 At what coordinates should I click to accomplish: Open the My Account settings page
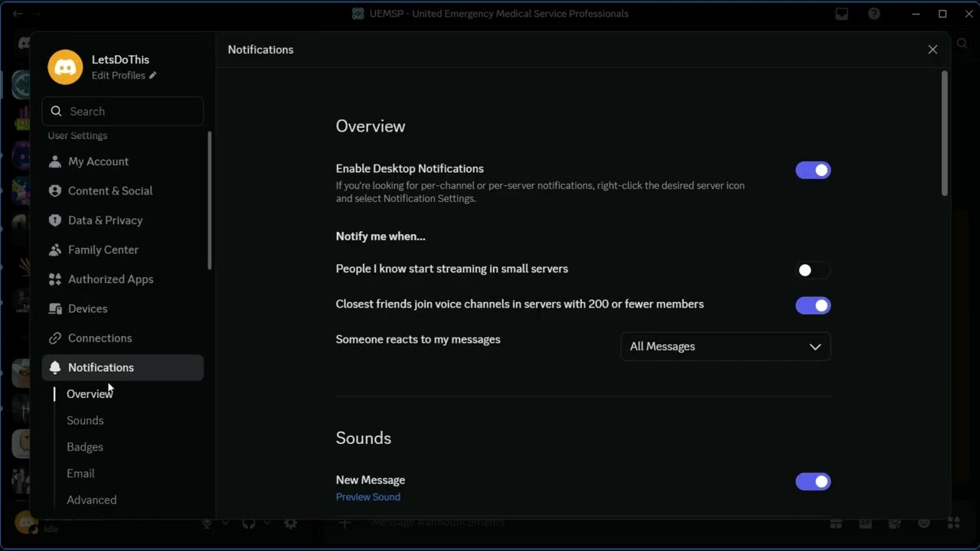coord(122,161)
